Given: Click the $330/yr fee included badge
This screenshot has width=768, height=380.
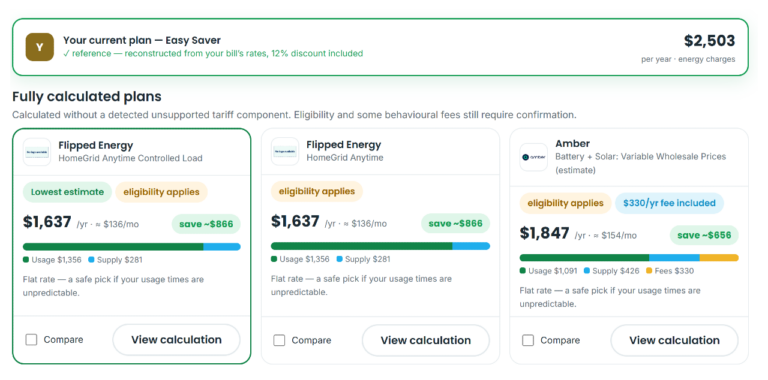Looking at the screenshot, I should click(x=669, y=203).
